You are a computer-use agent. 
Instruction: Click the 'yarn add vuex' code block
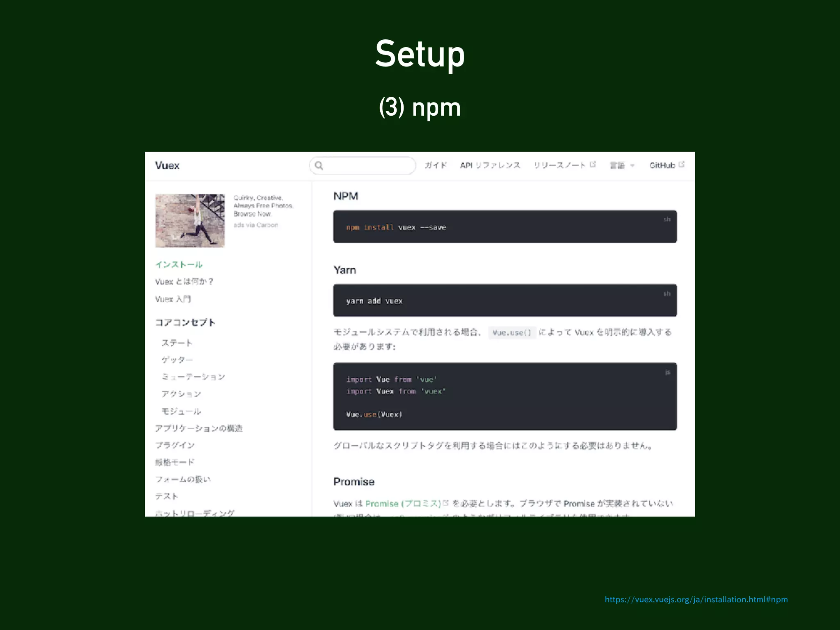(505, 300)
